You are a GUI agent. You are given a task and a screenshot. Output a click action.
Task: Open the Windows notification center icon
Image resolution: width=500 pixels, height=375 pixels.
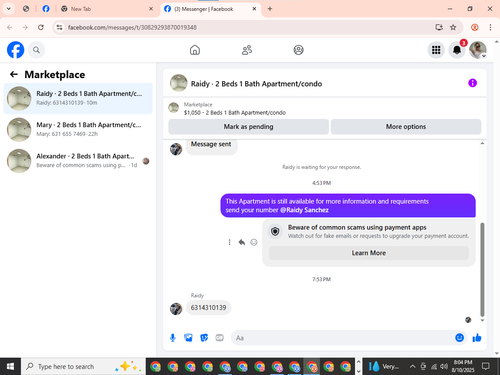pos(486,366)
